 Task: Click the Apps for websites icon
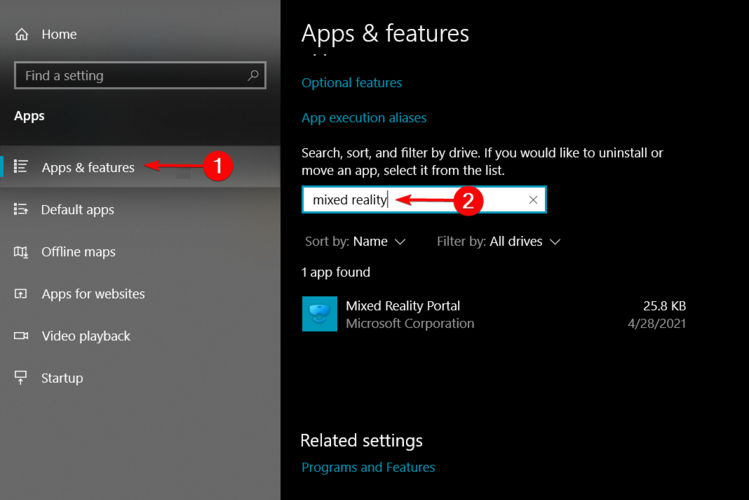[x=21, y=294]
